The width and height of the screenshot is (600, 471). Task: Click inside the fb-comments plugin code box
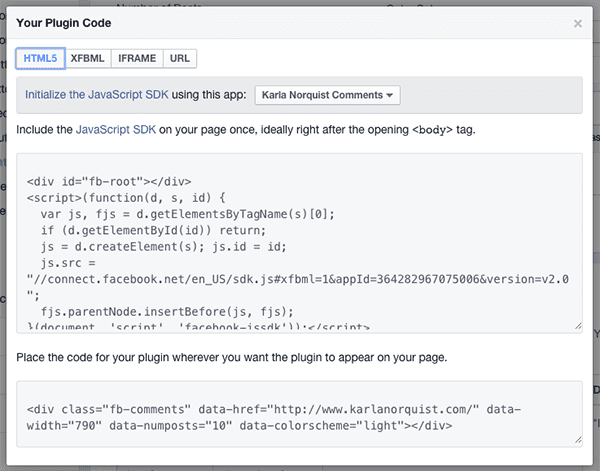pyautogui.click(x=299, y=414)
